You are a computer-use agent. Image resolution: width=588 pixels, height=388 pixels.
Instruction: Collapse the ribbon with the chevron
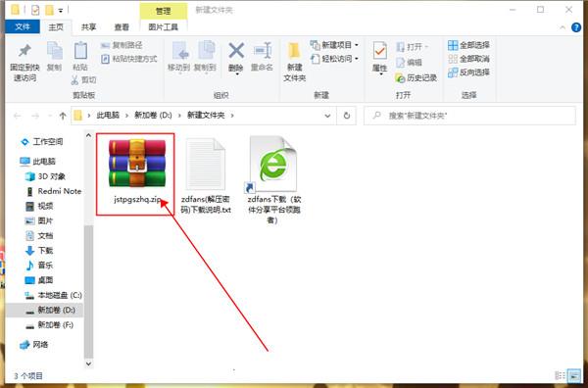[x=563, y=27]
